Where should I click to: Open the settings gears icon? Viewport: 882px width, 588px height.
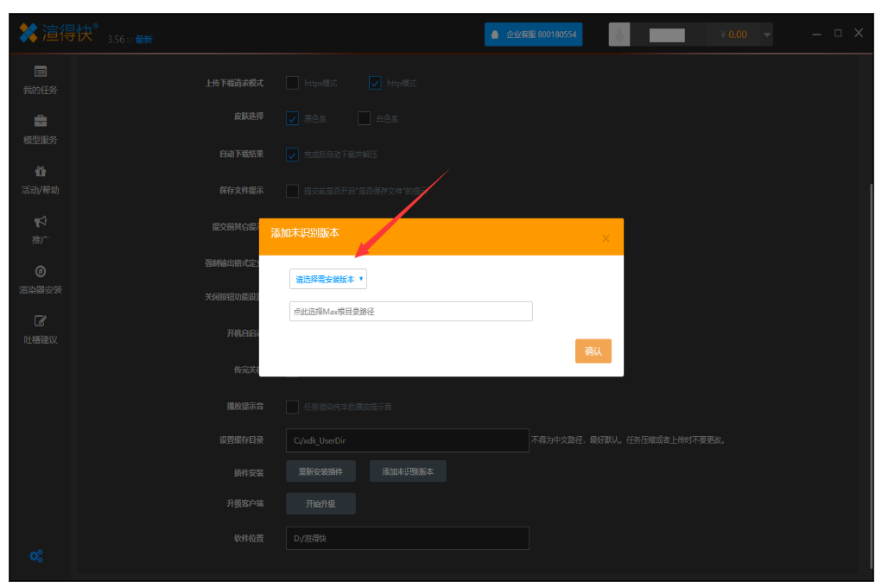tap(36, 556)
